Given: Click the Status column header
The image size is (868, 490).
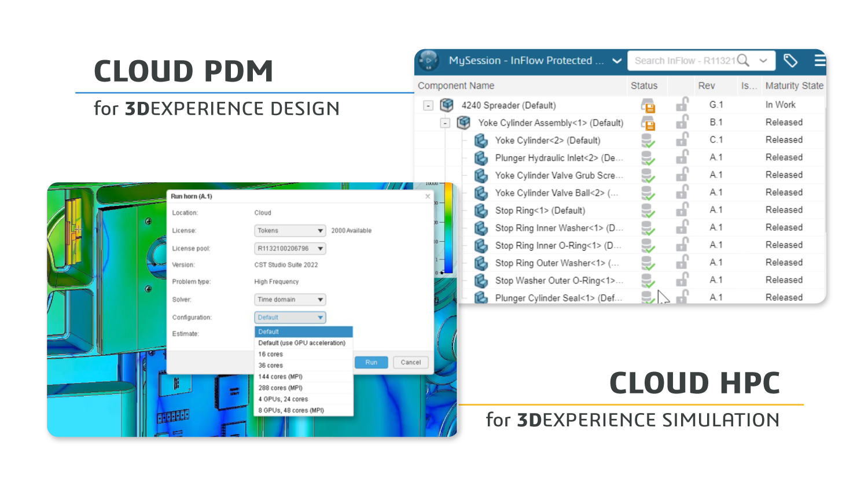Looking at the screenshot, I should [644, 86].
